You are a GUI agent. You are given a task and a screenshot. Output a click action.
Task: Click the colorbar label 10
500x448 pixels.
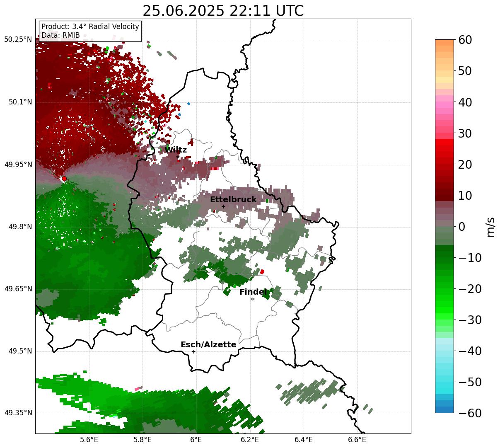465,196
